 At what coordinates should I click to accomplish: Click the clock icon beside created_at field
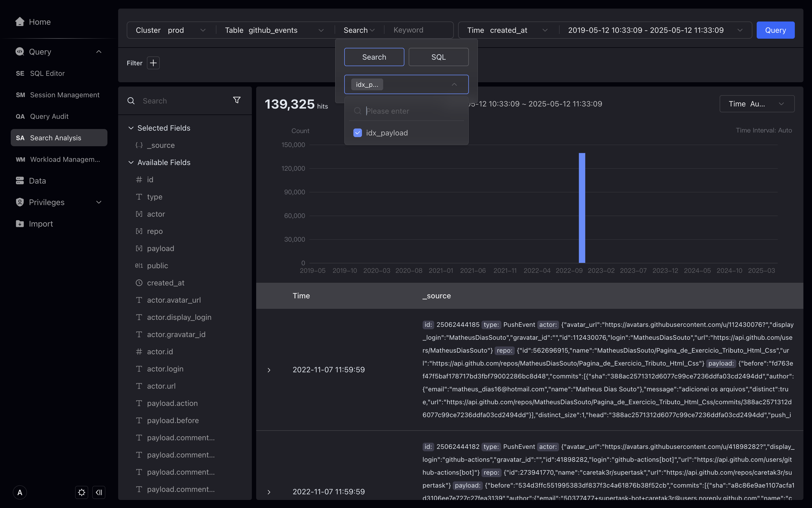click(x=139, y=283)
